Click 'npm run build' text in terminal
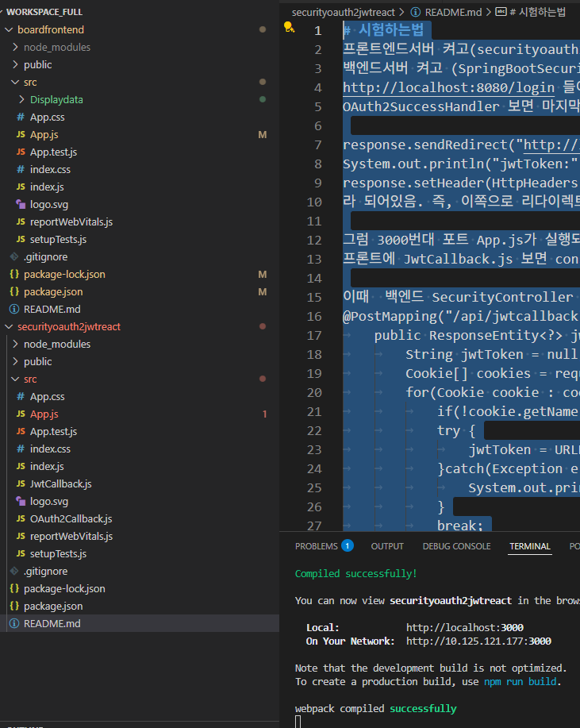This screenshot has width=580, height=728. tap(520, 682)
